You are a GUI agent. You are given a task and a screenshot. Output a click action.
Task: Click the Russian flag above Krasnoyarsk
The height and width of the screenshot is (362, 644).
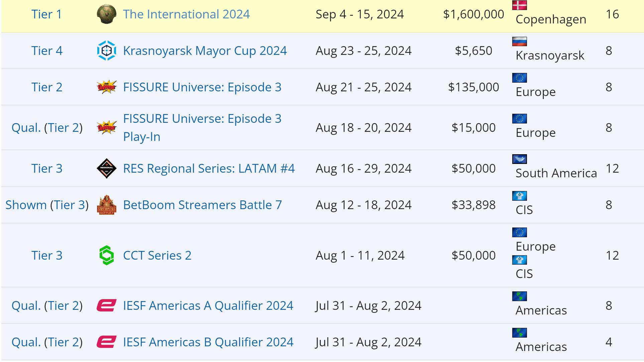click(519, 41)
